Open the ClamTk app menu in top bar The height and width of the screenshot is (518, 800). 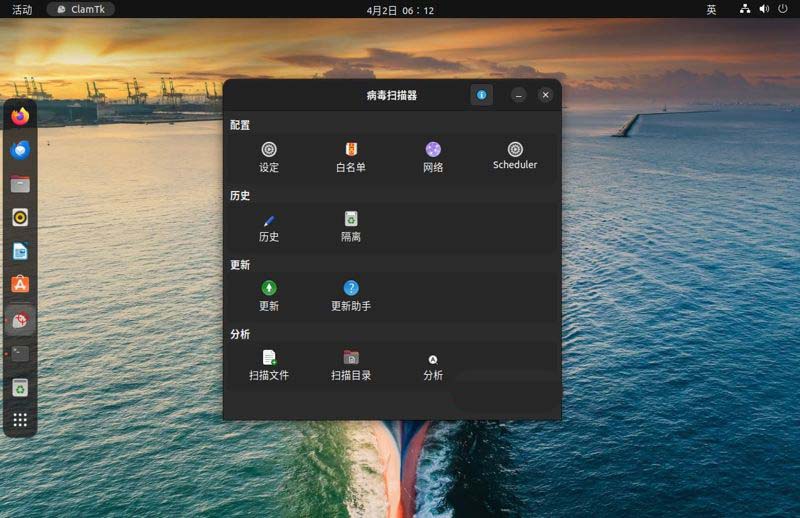click(x=81, y=9)
